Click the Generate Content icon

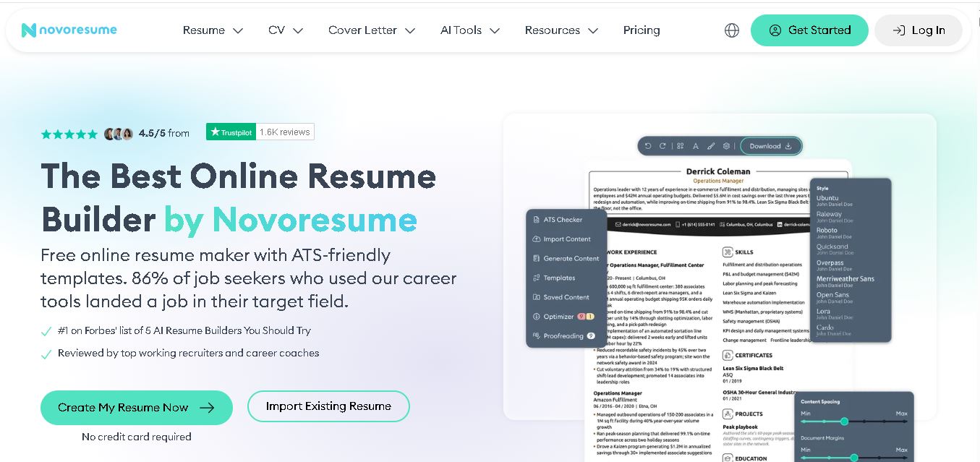click(537, 259)
